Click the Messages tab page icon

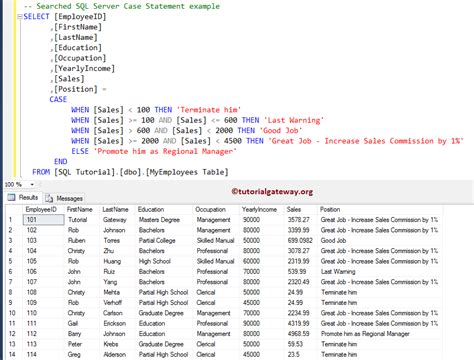point(49,198)
